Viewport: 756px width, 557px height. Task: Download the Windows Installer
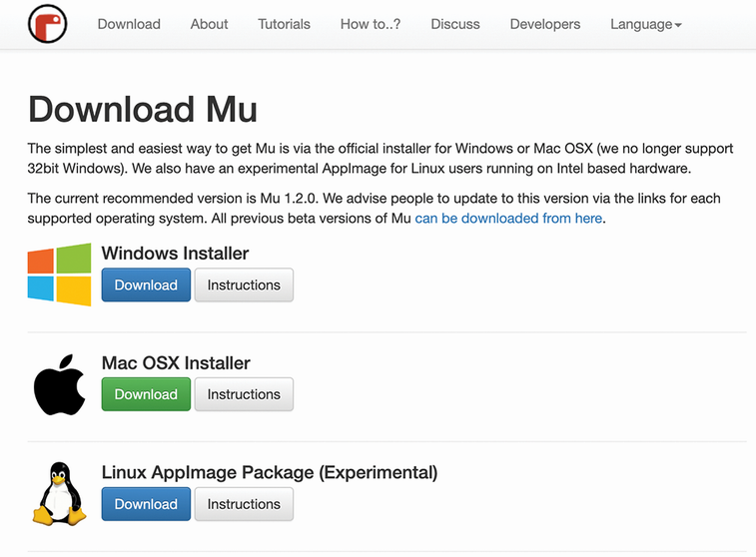[146, 284]
